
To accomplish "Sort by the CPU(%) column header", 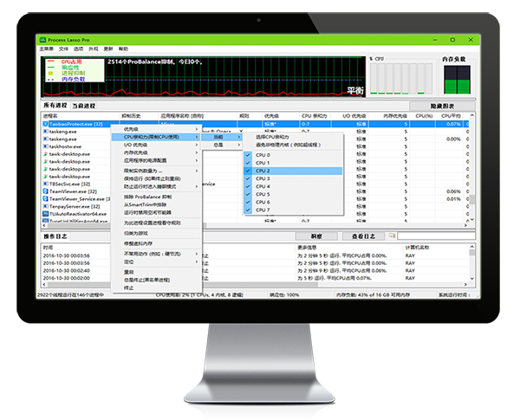I will click(424, 116).
